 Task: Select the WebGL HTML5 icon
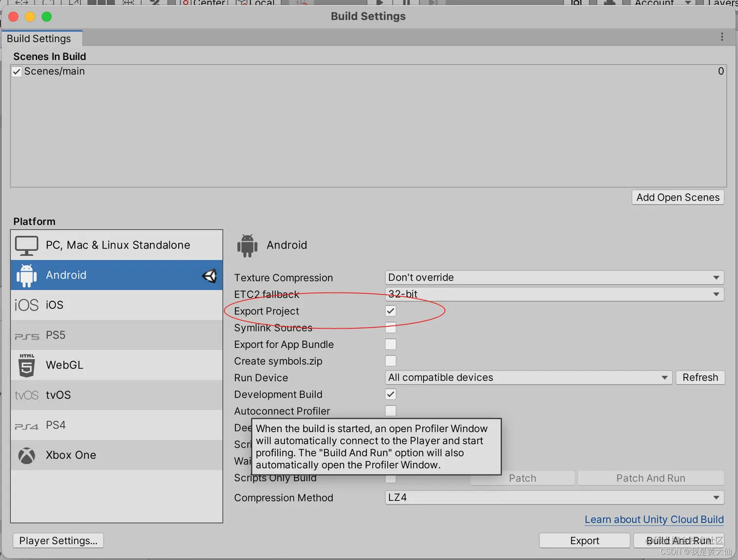[x=27, y=365]
